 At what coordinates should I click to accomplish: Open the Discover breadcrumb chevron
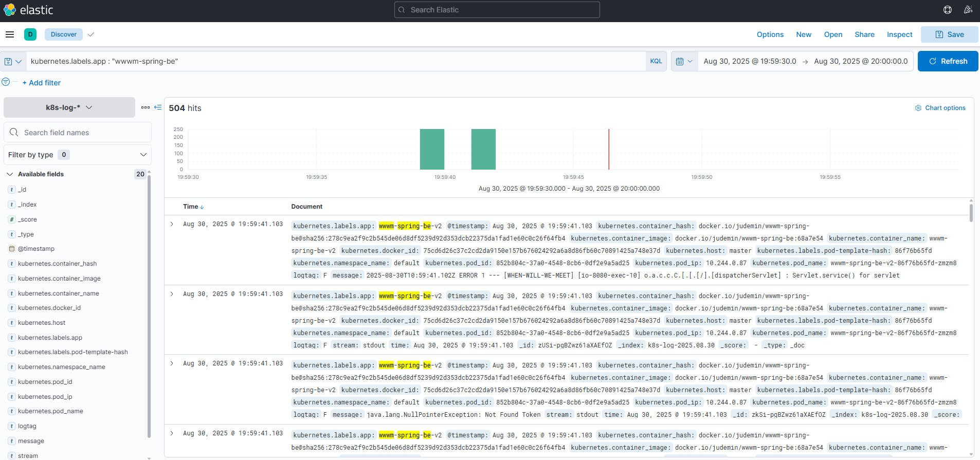91,34
